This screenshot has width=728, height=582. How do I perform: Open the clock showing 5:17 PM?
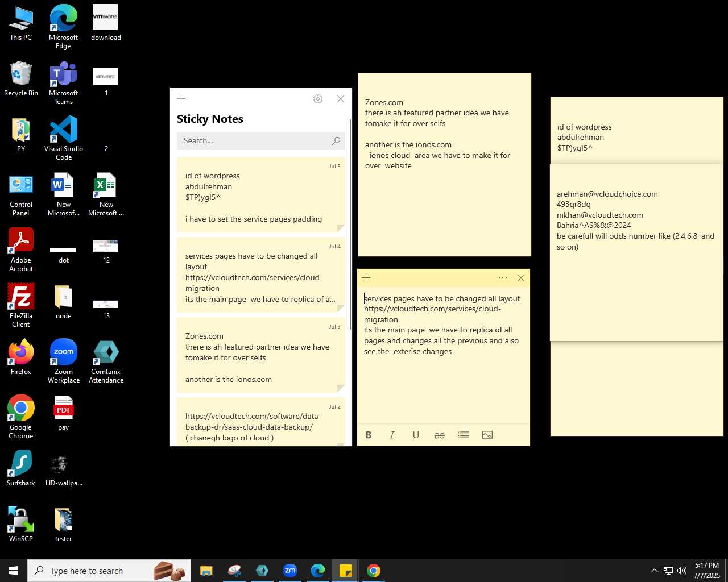click(x=706, y=571)
